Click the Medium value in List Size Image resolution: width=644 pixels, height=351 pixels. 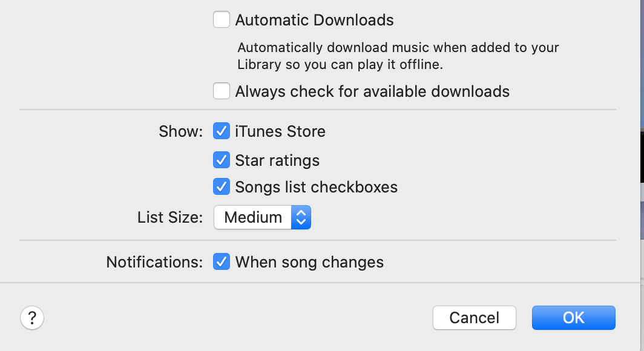point(253,217)
